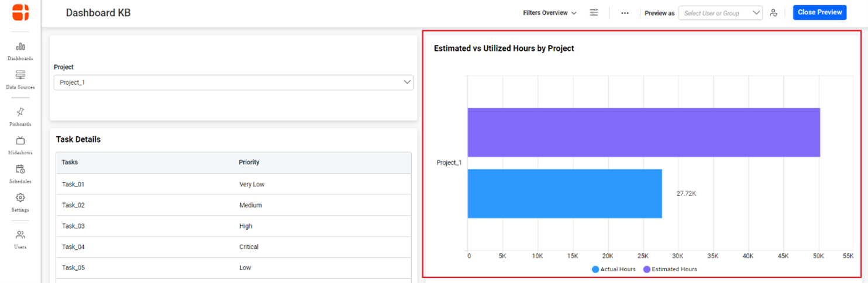Image resolution: width=868 pixels, height=283 pixels.
Task: Open Settings in the sidebar
Action: 20,202
